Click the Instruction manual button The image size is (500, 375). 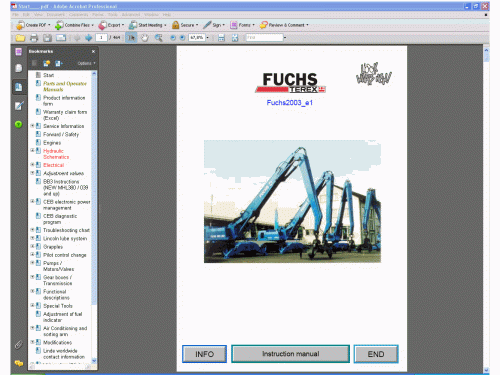click(x=290, y=354)
